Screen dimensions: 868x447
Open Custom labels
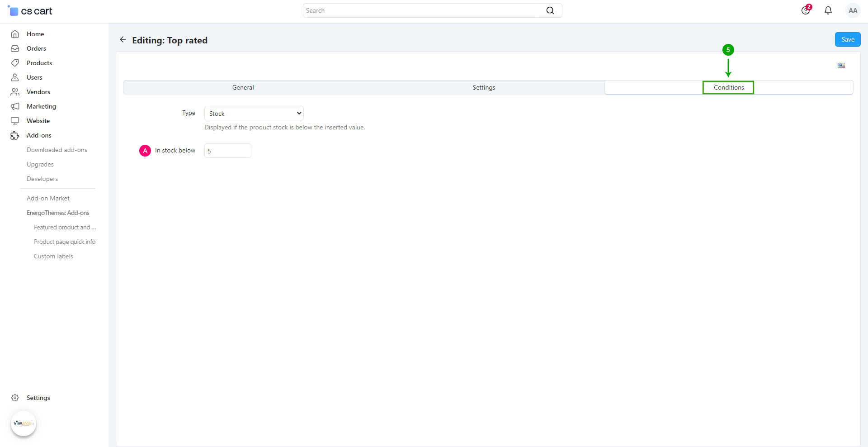53,256
